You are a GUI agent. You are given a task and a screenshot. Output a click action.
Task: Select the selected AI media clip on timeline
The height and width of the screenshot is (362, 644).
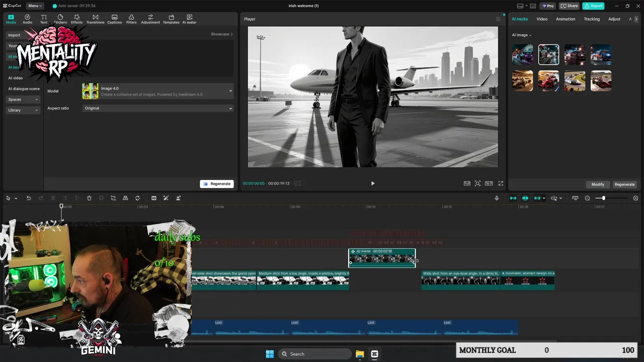(382, 258)
